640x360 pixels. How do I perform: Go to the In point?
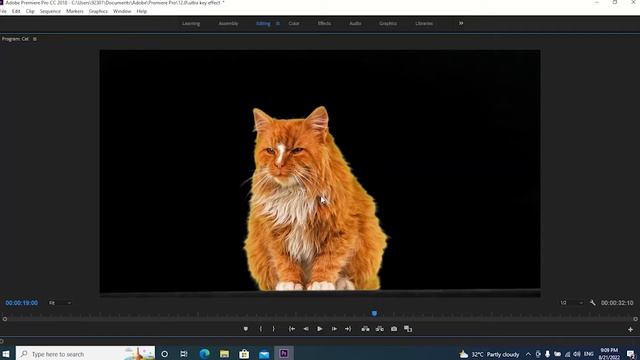click(x=292, y=329)
